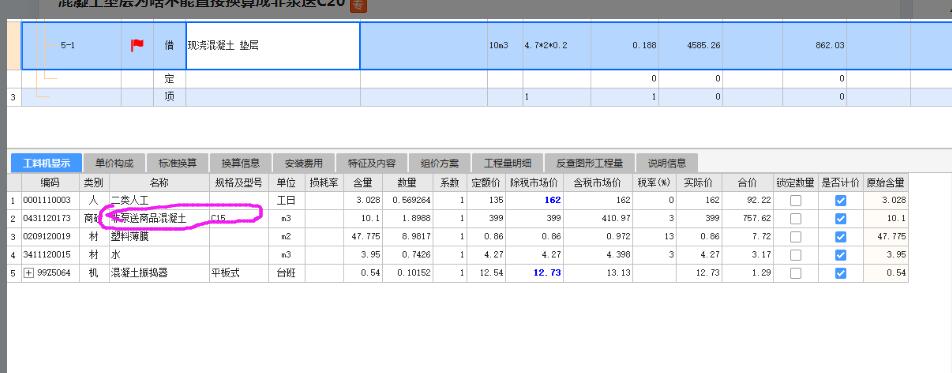Open the 标准换算 tab
Viewport: 952px width, 373px height.
pos(177,163)
